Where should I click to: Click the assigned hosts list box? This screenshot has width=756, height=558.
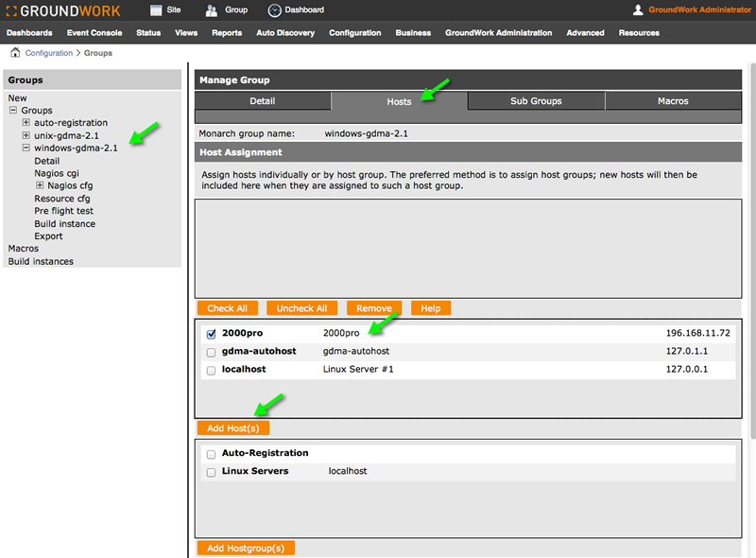coord(468,249)
